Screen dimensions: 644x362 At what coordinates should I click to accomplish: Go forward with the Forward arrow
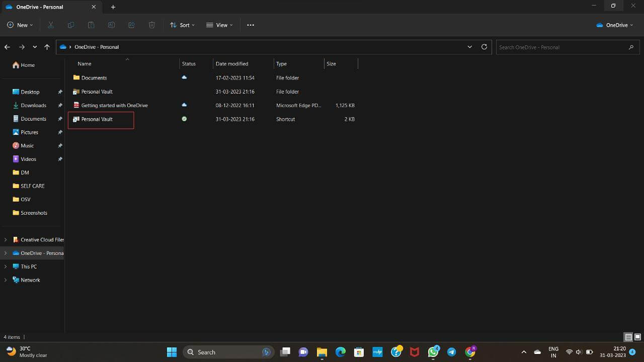pos(22,47)
